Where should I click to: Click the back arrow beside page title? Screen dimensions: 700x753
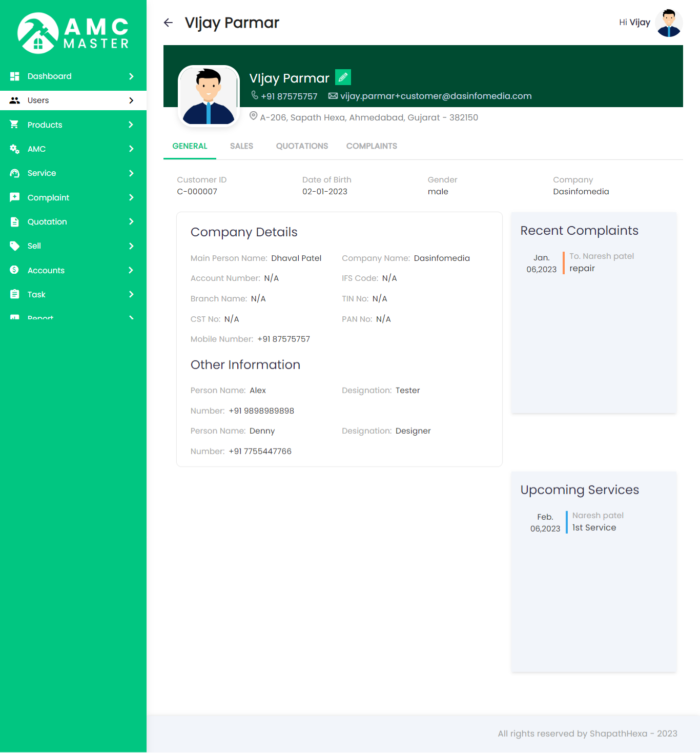[x=168, y=23]
